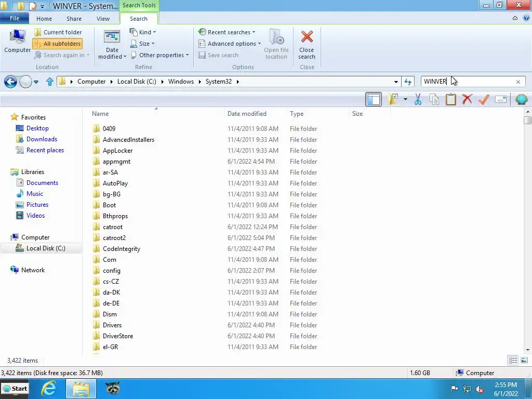
Task: Click the Rename toolbar icon
Action: 501,99
